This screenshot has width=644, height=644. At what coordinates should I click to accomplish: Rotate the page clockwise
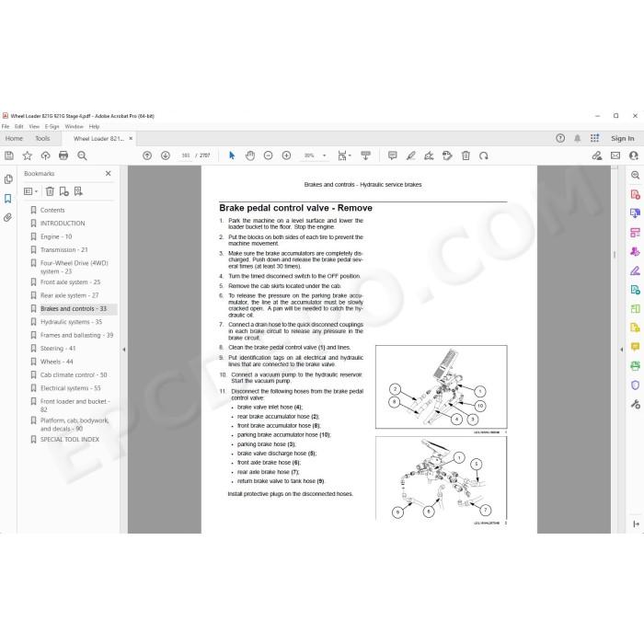pos(483,155)
